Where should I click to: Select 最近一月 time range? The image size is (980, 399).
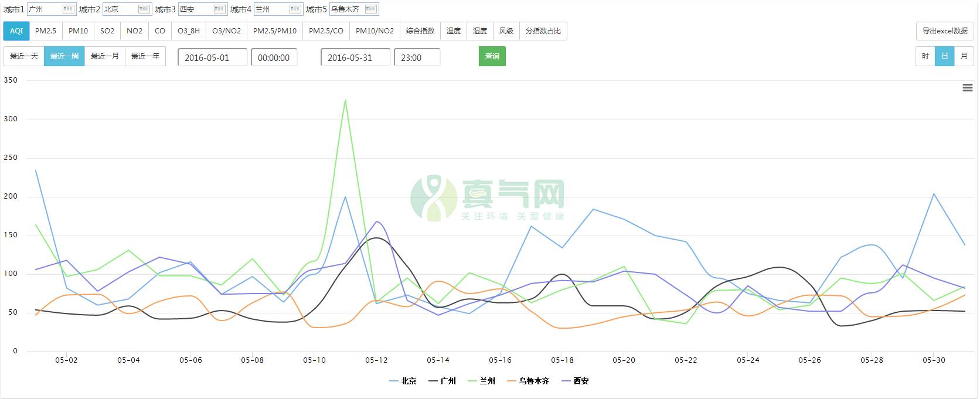[x=105, y=56]
